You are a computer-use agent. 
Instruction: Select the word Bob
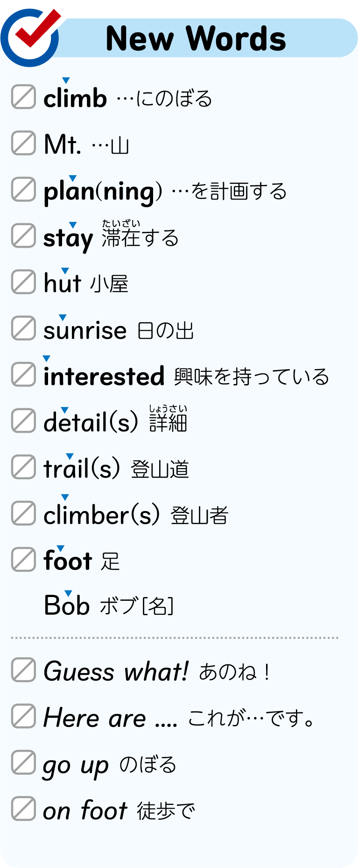pyautogui.click(x=67, y=605)
